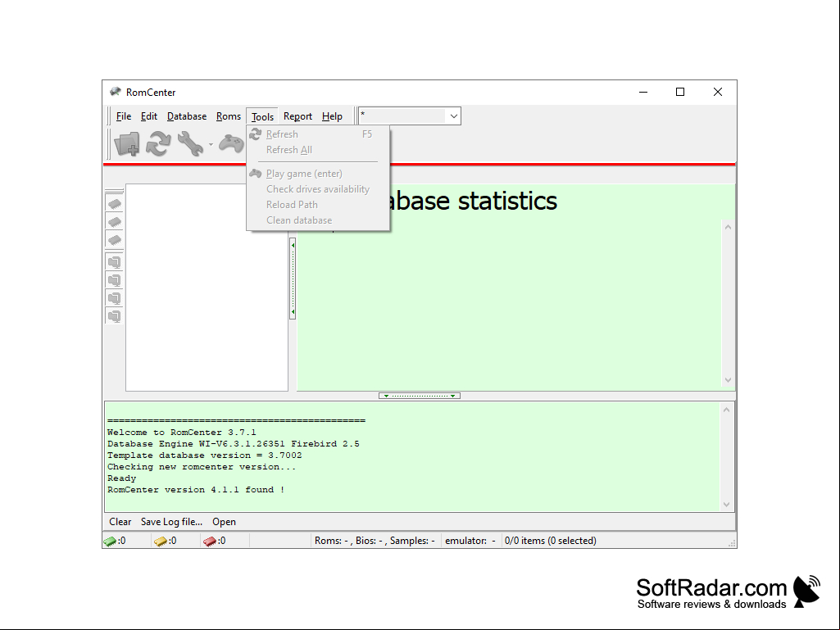Select Check drives availability menu entry
840x630 pixels.
[318, 189]
